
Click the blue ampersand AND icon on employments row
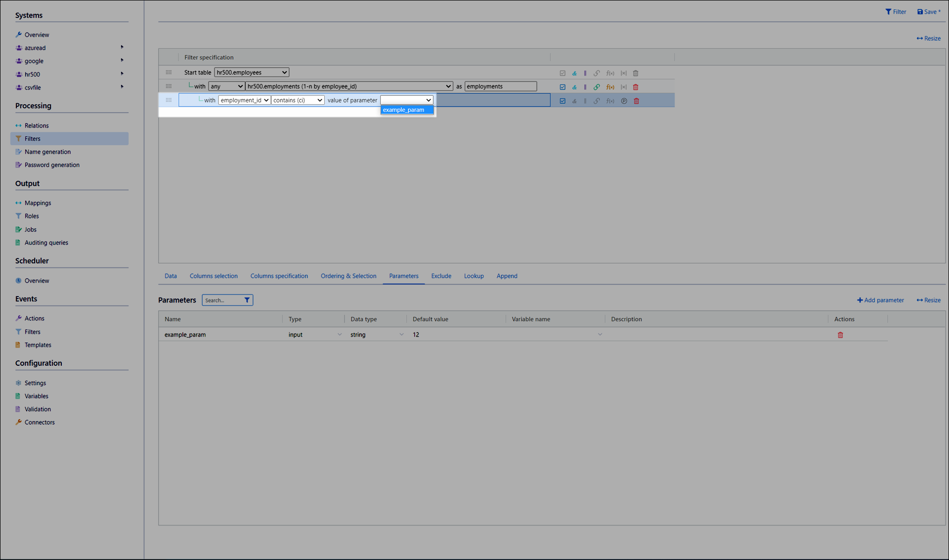pos(574,87)
